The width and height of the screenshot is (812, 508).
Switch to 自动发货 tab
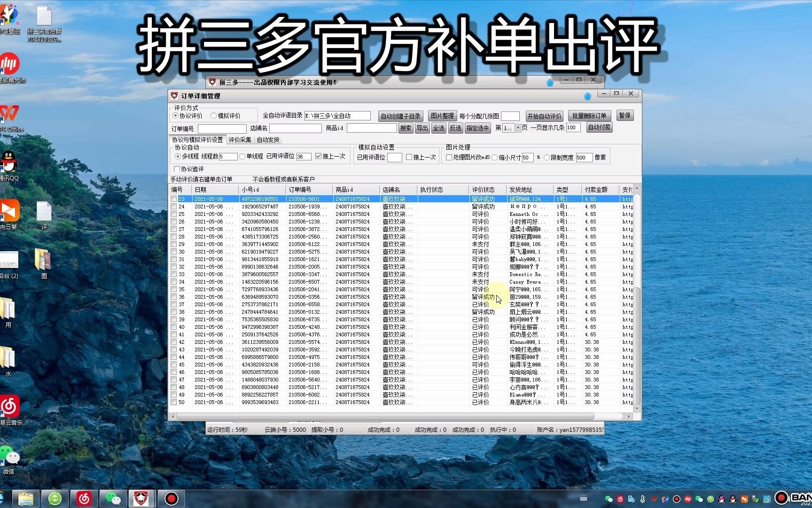(268, 140)
